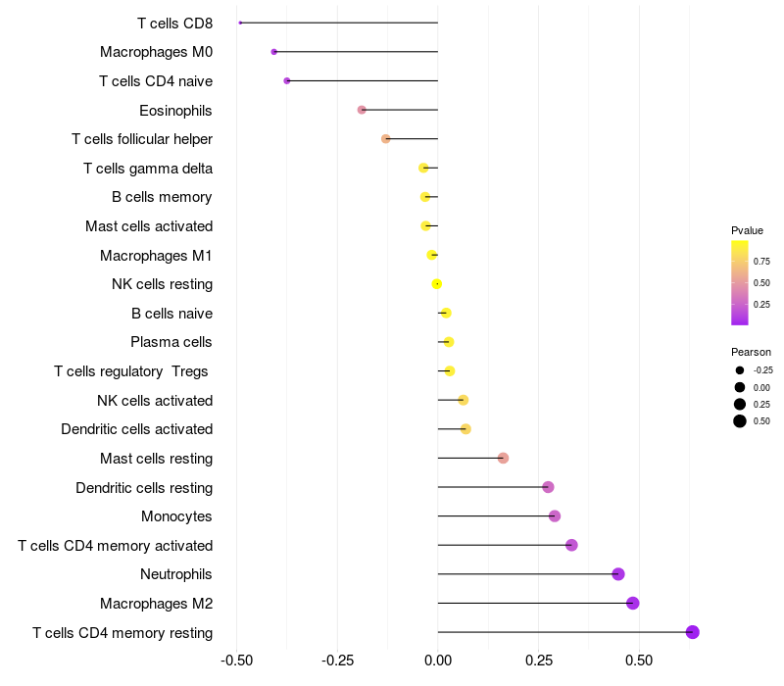Select the T cells follicular helper label
The width and height of the screenshot is (784, 686).
tap(142, 139)
